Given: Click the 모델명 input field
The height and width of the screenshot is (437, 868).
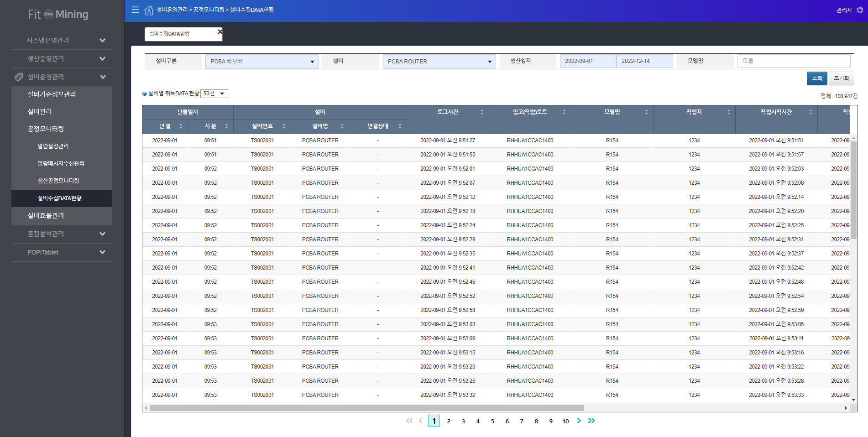Looking at the screenshot, I should [x=794, y=61].
